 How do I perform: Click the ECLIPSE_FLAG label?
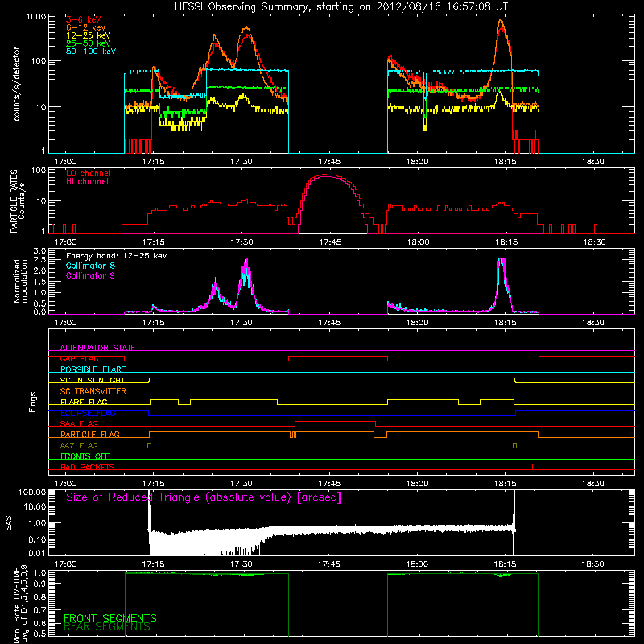[88, 413]
